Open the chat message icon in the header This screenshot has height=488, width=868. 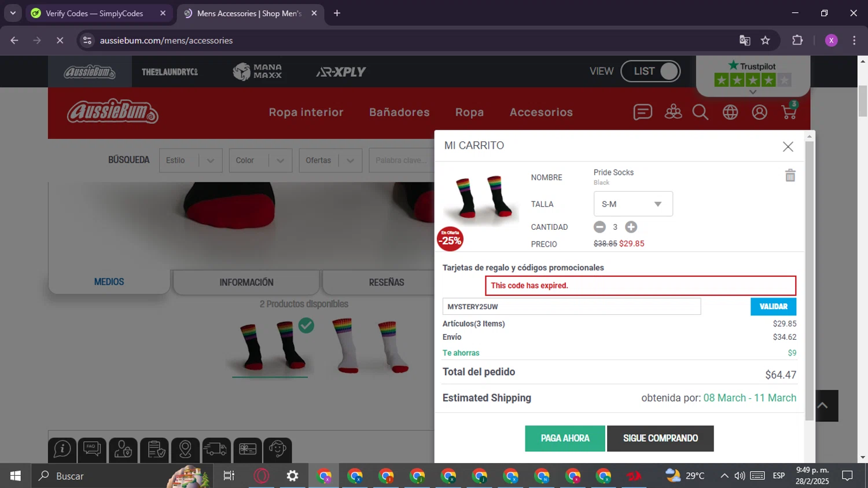[642, 112]
